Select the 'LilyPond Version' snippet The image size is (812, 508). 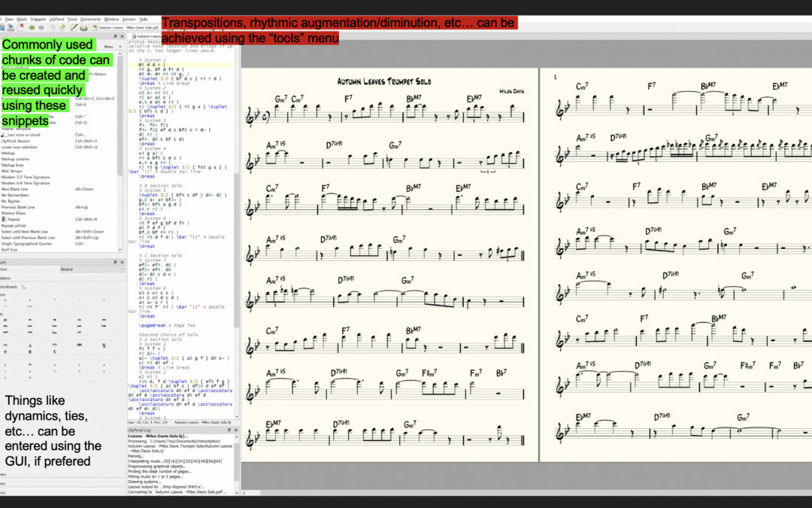(16, 141)
